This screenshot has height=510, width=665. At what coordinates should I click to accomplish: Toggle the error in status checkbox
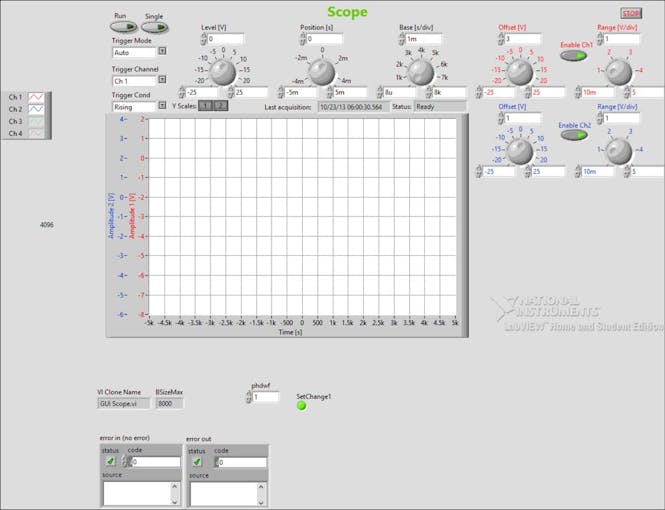click(110, 461)
